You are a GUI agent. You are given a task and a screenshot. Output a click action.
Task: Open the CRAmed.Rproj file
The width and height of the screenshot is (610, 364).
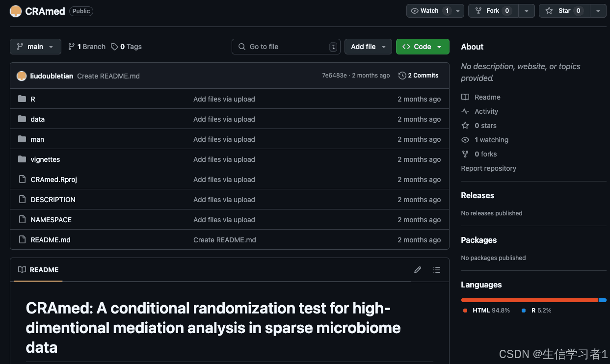(54, 180)
